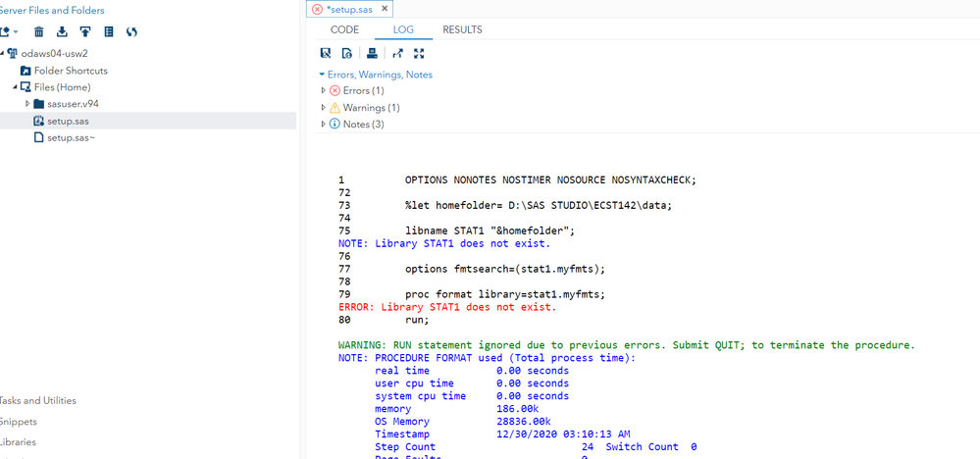Open the Tasks and Utilities section
Viewport: 980px width, 459px height.
pyautogui.click(x=37, y=400)
